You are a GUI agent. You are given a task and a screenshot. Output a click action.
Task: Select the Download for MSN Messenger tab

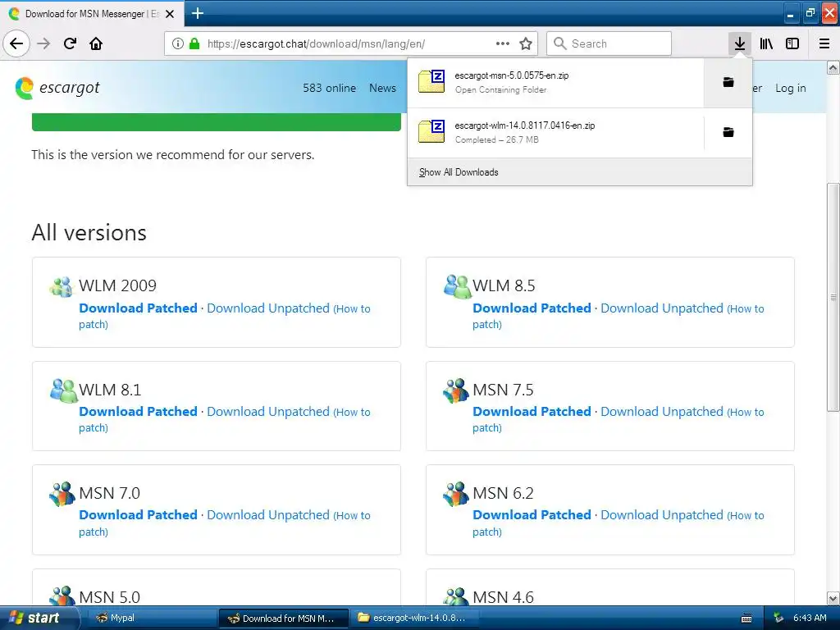[x=92, y=14]
